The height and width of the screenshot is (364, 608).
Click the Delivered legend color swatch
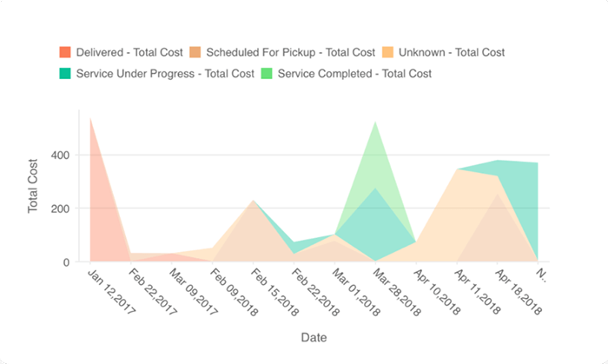pos(65,52)
